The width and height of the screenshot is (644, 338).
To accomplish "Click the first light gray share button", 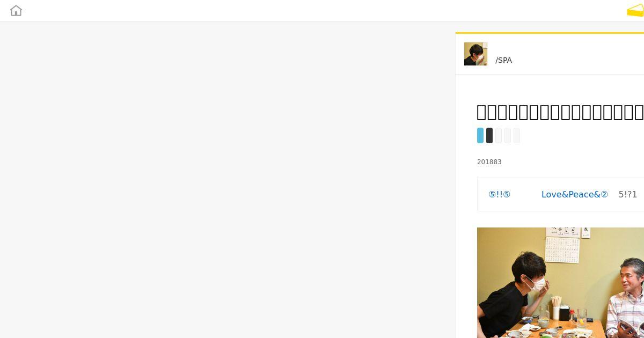I will point(499,135).
